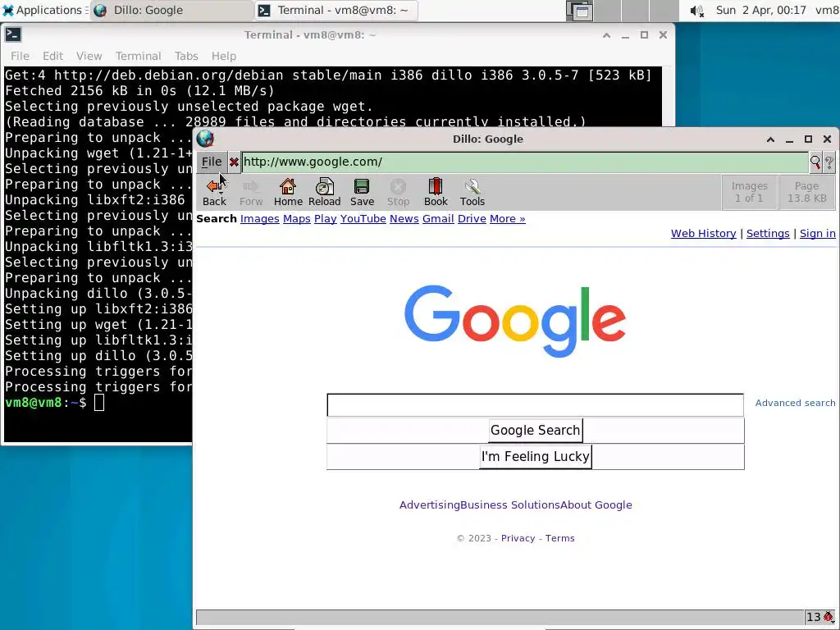Open the Terms link
Viewport: 840px width, 630px height.
pyautogui.click(x=559, y=538)
